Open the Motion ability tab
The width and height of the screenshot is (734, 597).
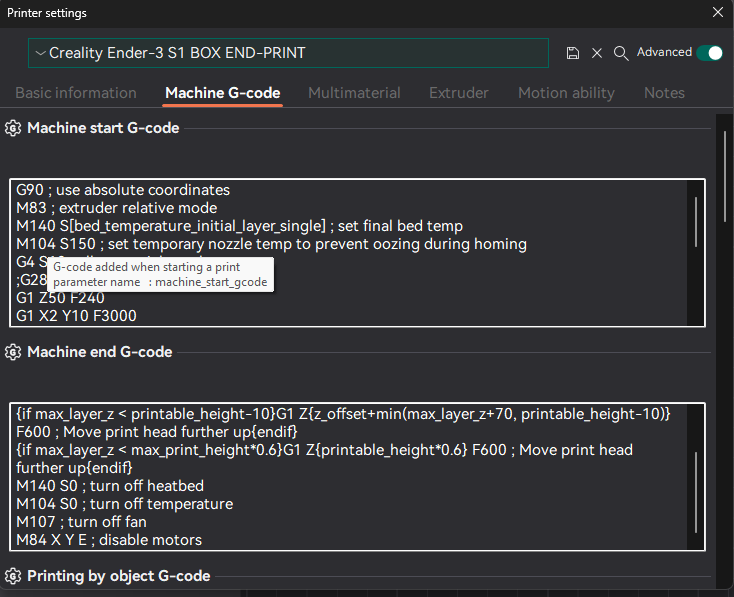pos(566,93)
